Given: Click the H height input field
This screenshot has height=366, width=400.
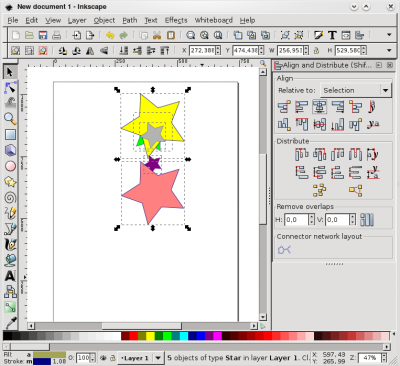Looking at the screenshot, I should tap(348, 51).
